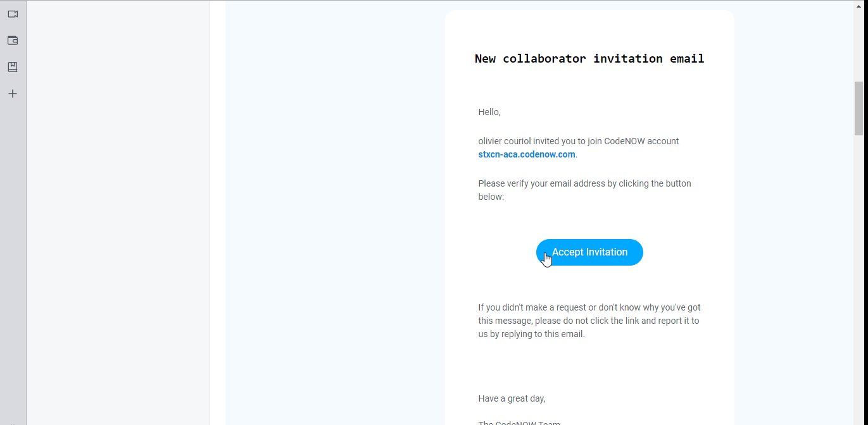Open the video camera sidebar panel
The width and height of the screenshot is (868, 425).
[13, 14]
